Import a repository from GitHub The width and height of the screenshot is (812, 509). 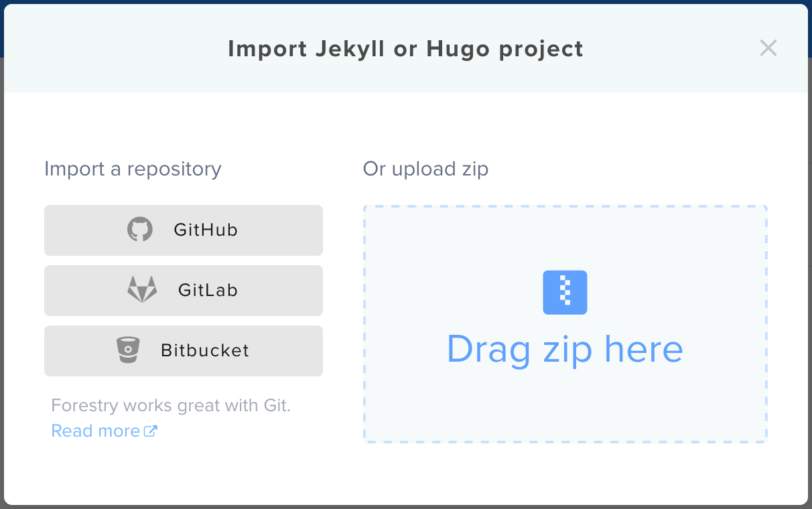tap(184, 230)
